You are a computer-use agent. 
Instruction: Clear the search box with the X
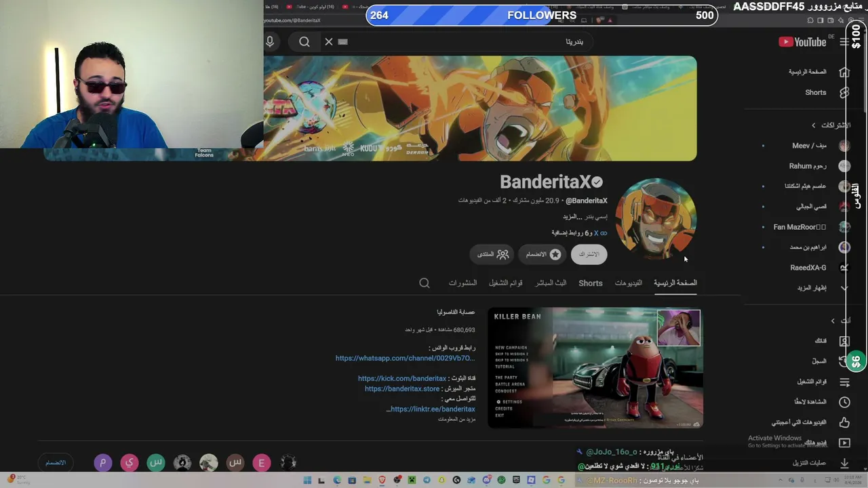click(329, 42)
